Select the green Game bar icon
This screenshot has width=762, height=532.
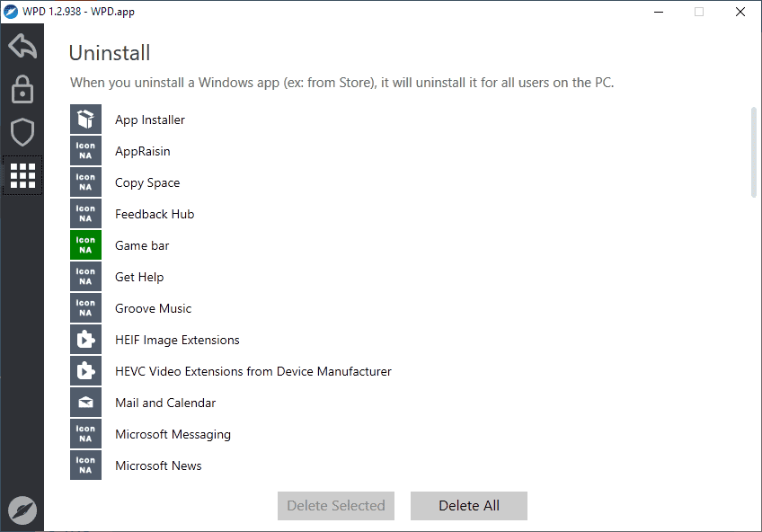pyautogui.click(x=85, y=244)
